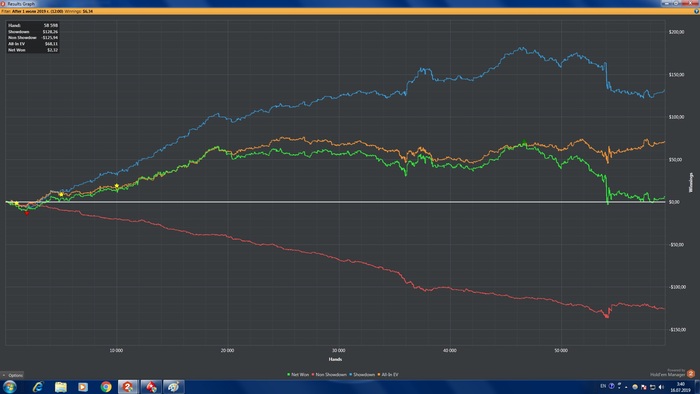Switch to Hold'em Manager 2 taskbar button
Viewport: 700px width, 394px height.
pyautogui.click(x=128, y=387)
